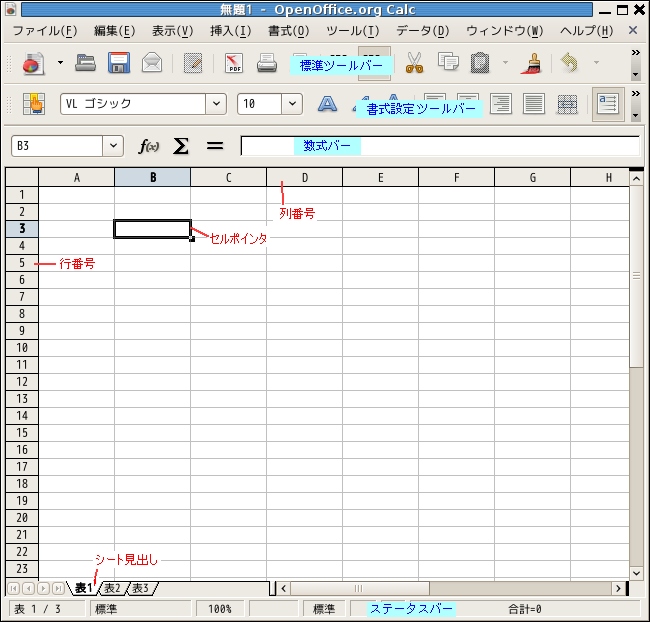Viewport: 650px width, 622px height.
Task: Click the Format Paintbrush icon
Action: point(532,63)
